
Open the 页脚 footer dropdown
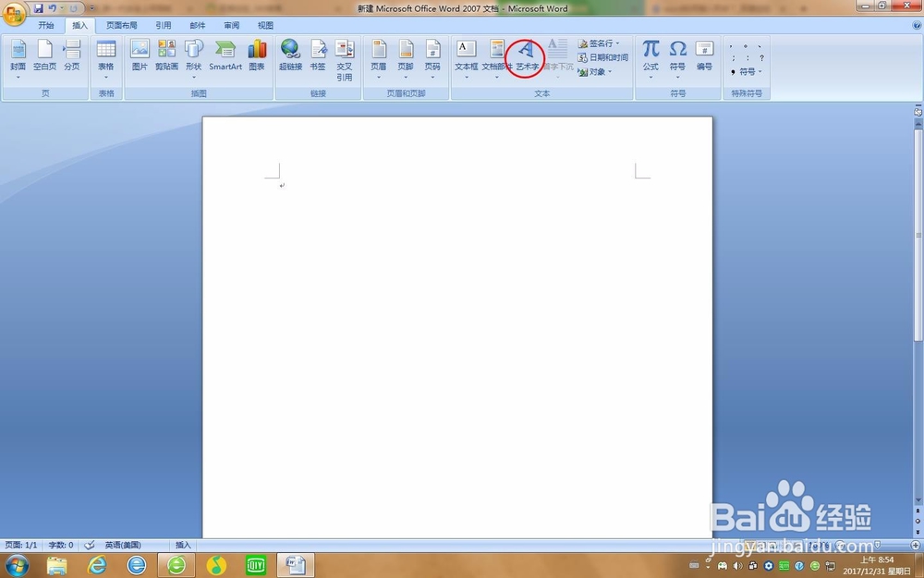coord(406,59)
